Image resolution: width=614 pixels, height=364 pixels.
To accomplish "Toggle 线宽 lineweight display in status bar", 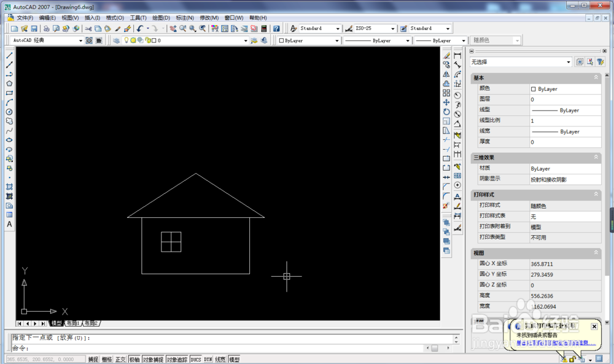I will click(220, 359).
